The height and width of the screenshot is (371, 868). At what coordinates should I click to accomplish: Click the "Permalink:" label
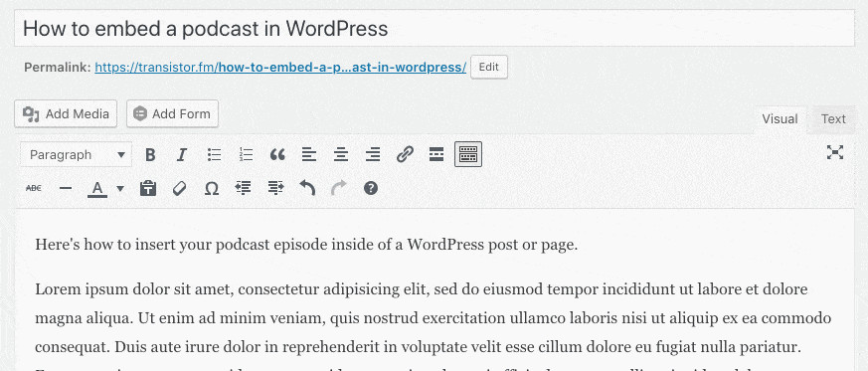pyautogui.click(x=58, y=68)
